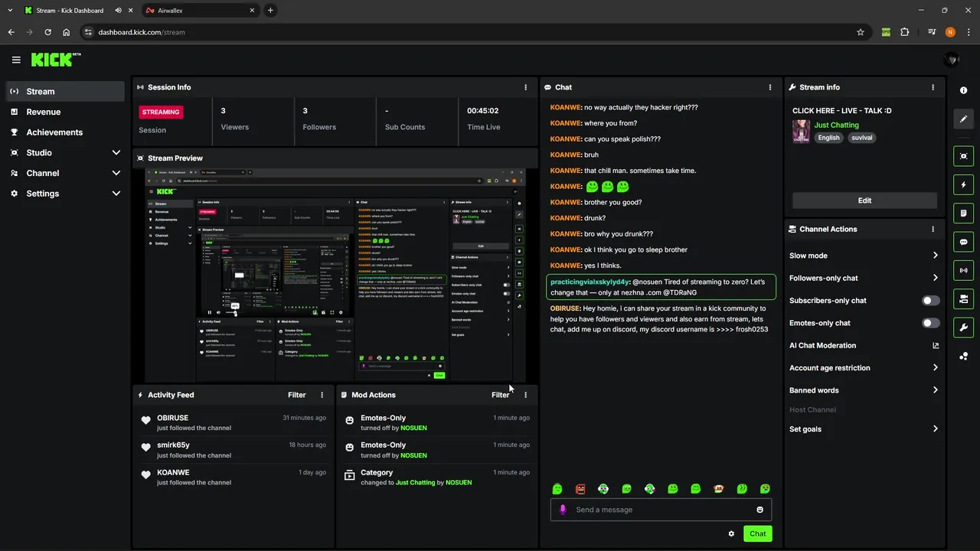980x551 pixels.
Task: Toggle Subscribers-only chat switch
Action: click(930, 301)
